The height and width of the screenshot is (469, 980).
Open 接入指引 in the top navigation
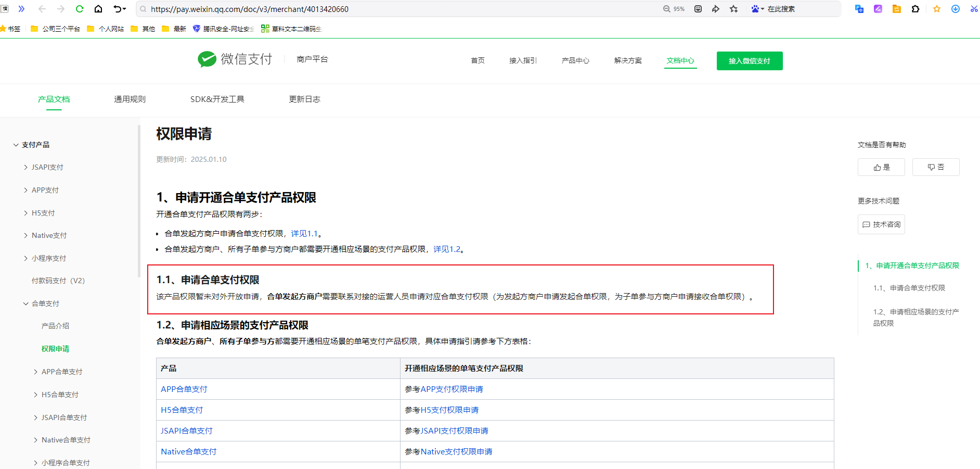(523, 60)
